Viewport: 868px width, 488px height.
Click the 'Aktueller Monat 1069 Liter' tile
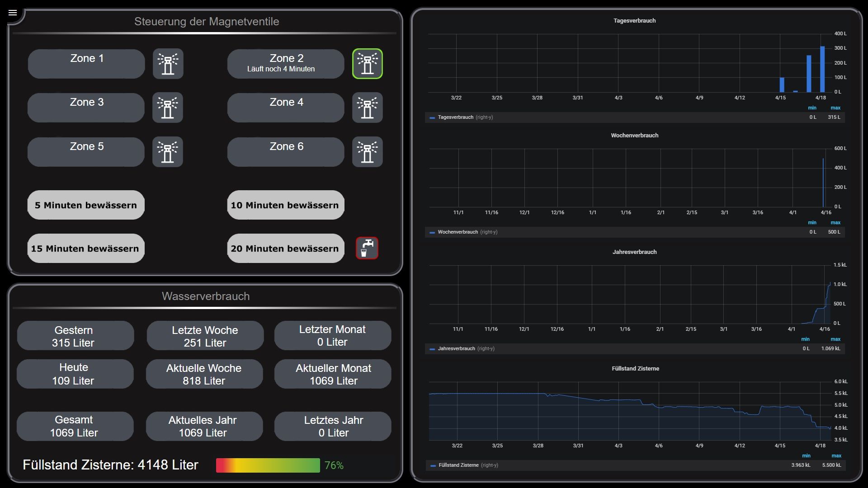333,374
